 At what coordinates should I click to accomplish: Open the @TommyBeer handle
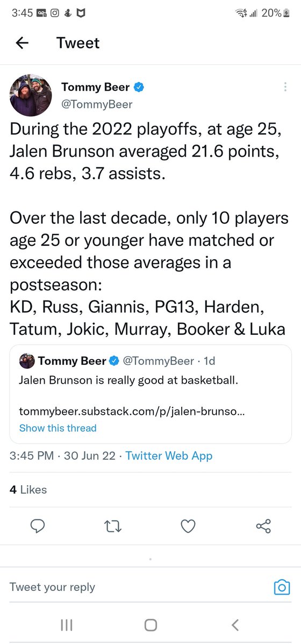coord(97,104)
